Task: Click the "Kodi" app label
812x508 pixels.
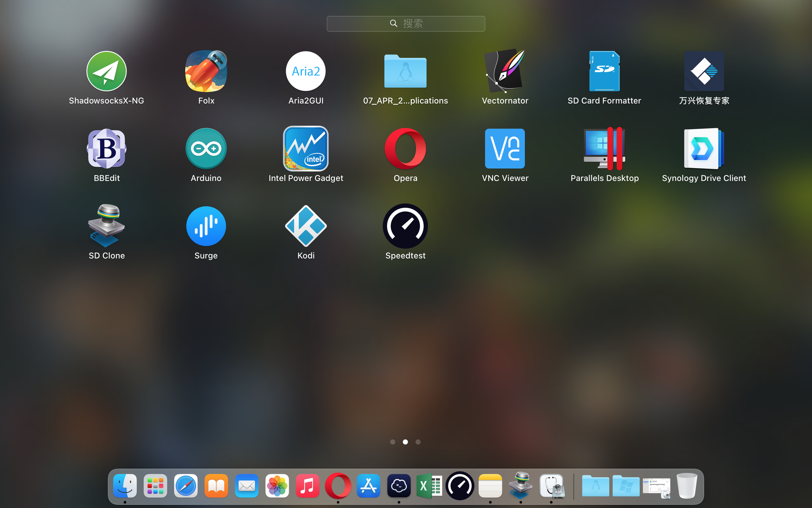Action: point(306,255)
